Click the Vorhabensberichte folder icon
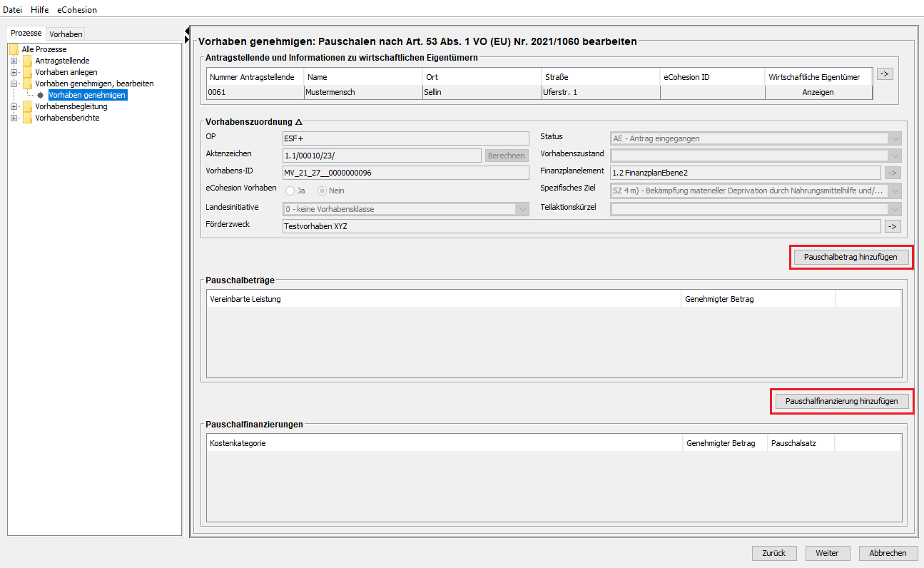Viewport: 924px width, 568px height. pos(27,118)
